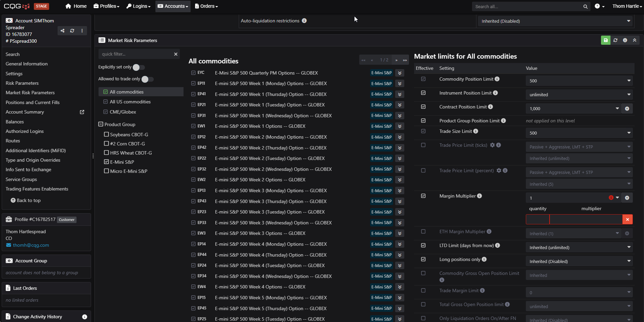Open the account three-dot options menu

[x=82, y=31]
